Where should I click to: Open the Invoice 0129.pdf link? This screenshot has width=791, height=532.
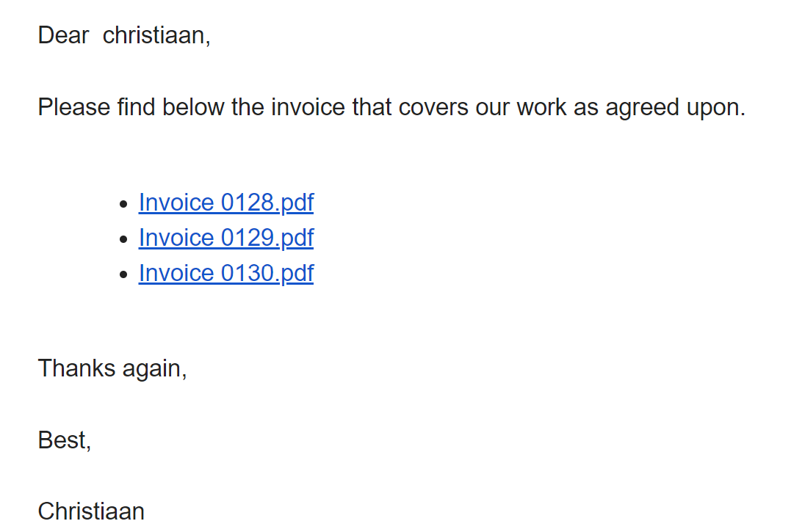click(226, 238)
